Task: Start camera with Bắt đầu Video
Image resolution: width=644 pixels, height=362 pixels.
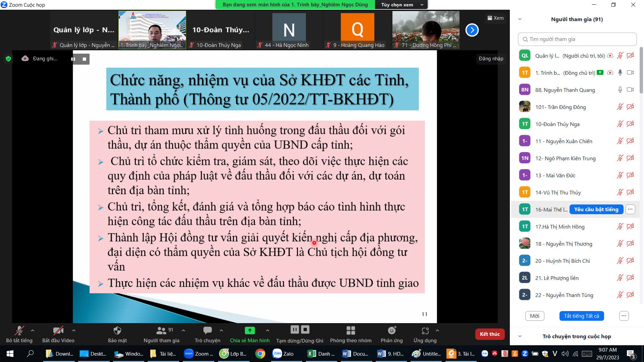Action: tap(58, 331)
